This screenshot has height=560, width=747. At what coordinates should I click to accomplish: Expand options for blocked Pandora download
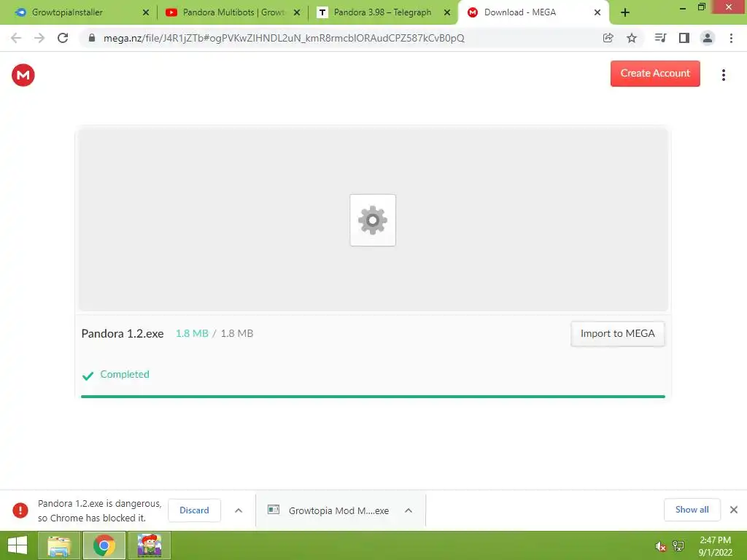[239, 510]
